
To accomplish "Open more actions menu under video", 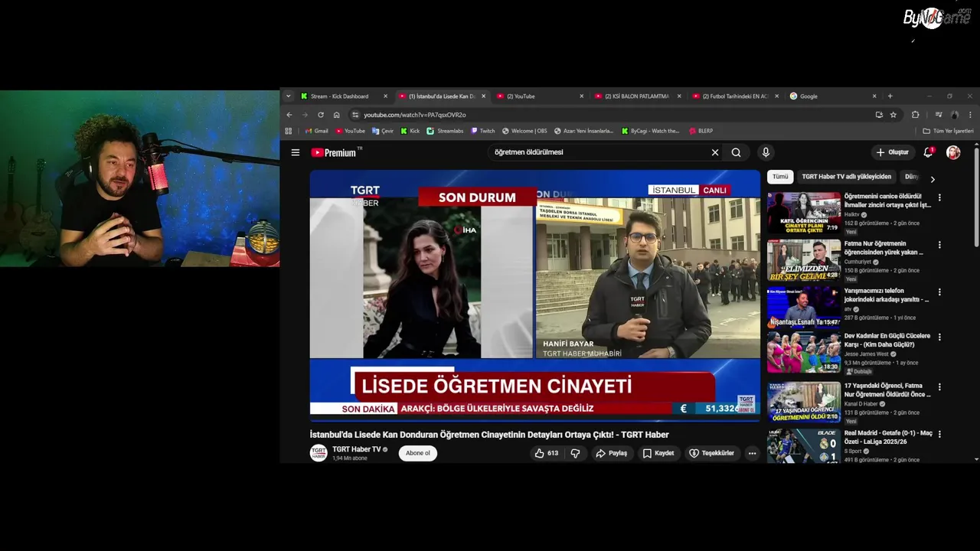I will (752, 453).
